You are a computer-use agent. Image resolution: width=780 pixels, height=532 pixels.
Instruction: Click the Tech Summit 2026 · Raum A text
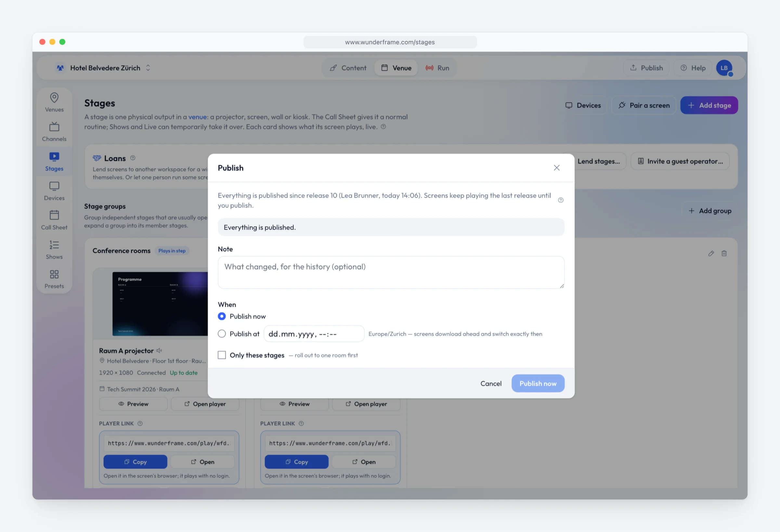click(143, 389)
